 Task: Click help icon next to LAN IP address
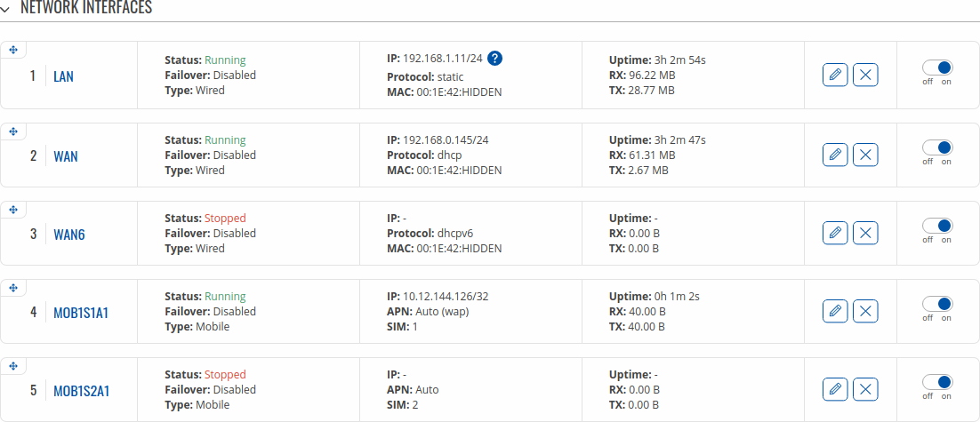point(495,59)
